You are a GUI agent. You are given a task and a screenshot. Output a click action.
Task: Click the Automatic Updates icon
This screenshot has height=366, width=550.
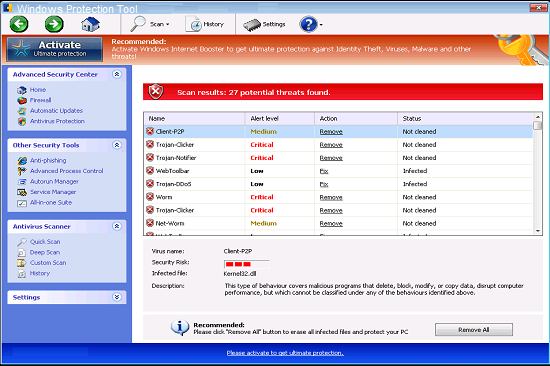(x=22, y=111)
